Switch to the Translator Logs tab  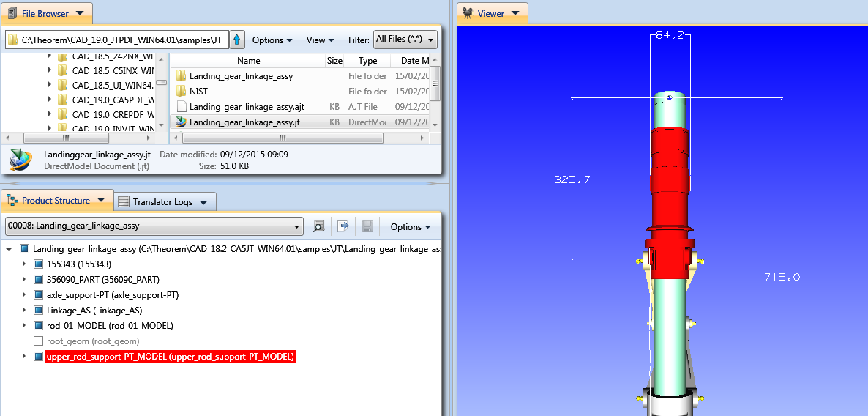pyautogui.click(x=164, y=201)
